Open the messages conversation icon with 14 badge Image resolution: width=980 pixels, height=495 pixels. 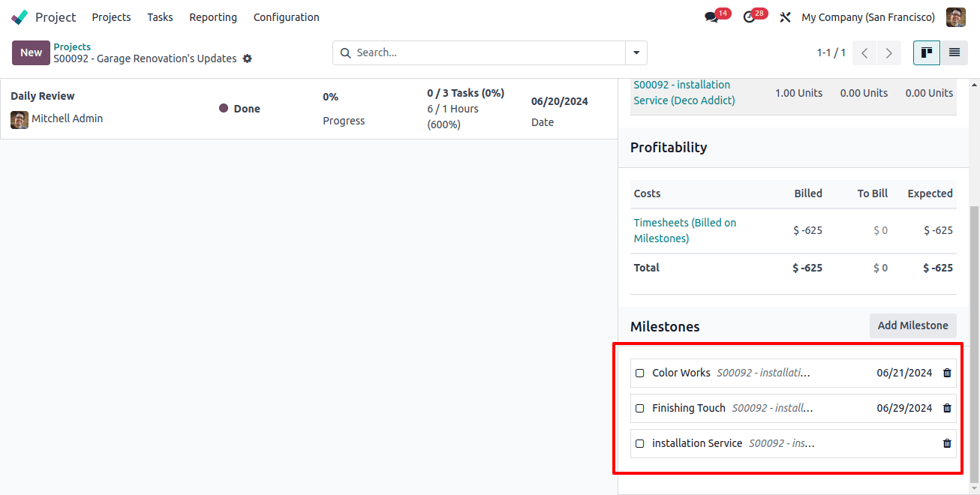711,17
